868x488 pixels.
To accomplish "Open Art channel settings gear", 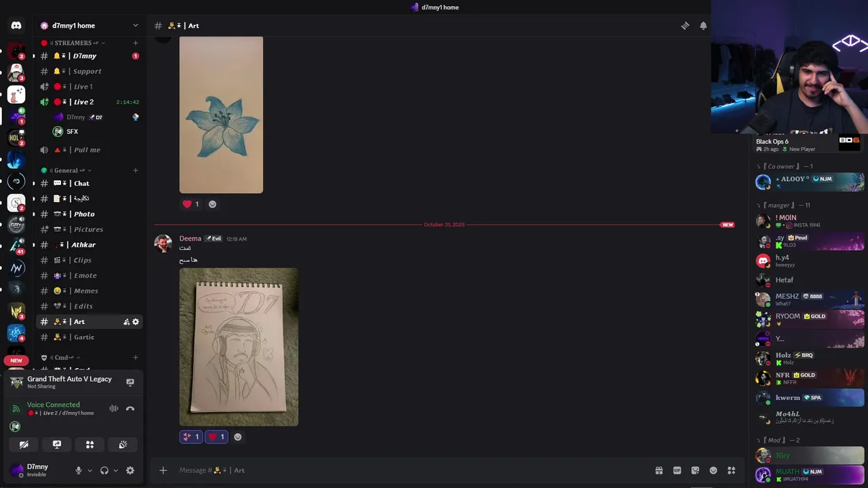I will click(x=136, y=322).
